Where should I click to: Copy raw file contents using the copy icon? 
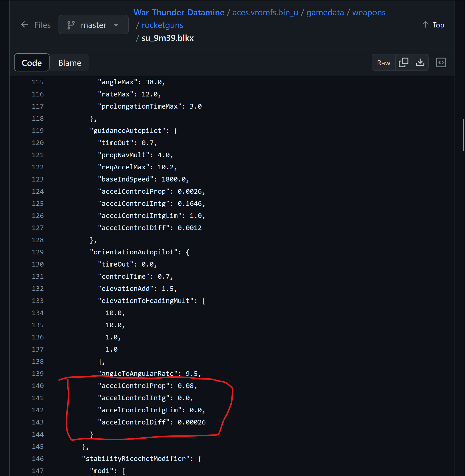[x=403, y=62]
